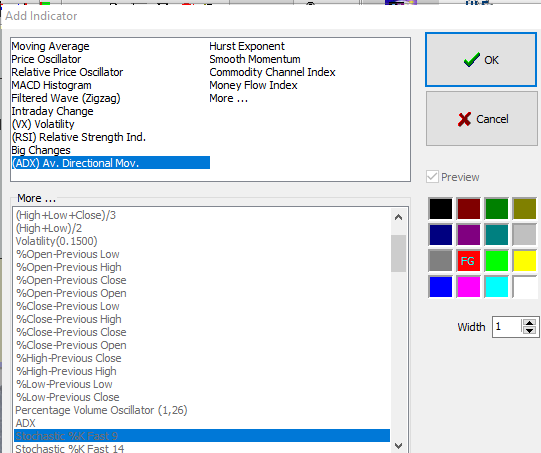The image size is (541, 453).
Task: Pick the purple color swatch
Action: point(468,235)
